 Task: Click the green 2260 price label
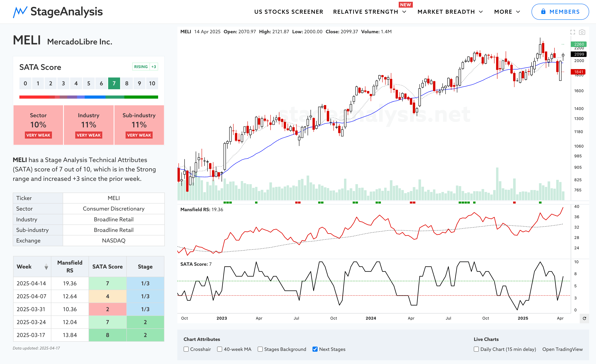[579, 44]
